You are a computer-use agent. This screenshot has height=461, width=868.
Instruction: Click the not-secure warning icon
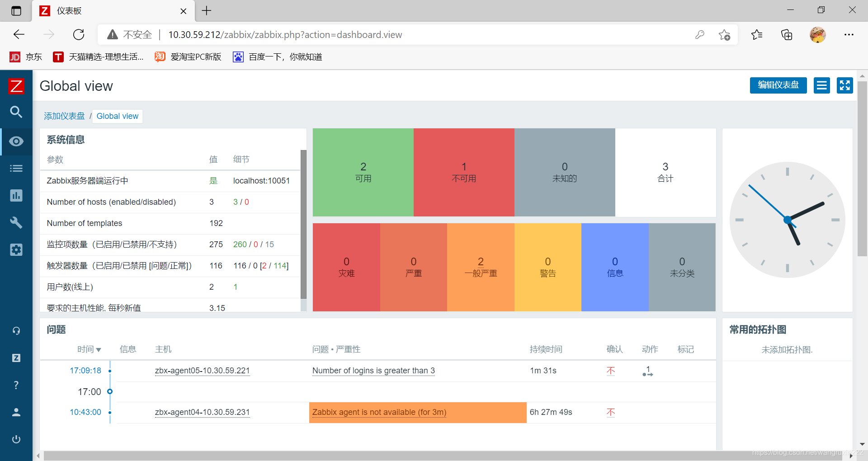(x=112, y=34)
